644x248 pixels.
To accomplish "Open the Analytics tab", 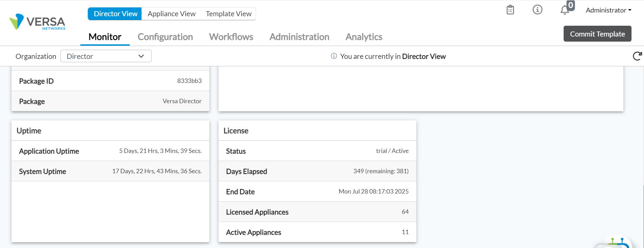I will pyautogui.click(x=364, y=37).
